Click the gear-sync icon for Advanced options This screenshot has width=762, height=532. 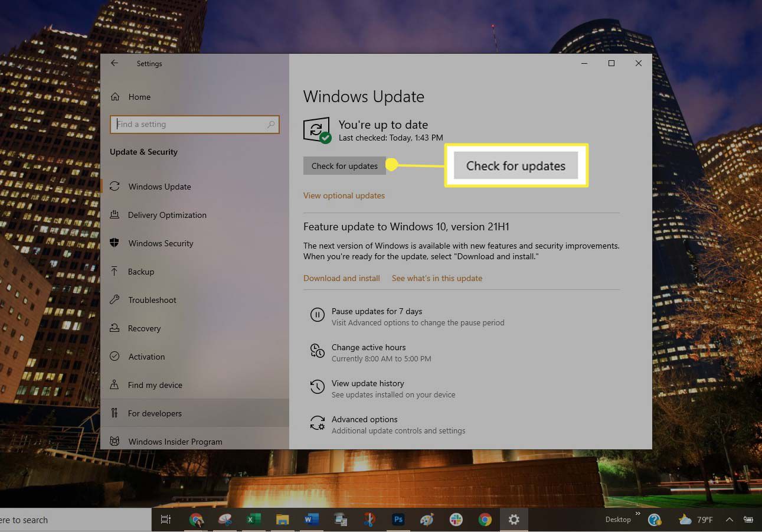tap(317, 423)
